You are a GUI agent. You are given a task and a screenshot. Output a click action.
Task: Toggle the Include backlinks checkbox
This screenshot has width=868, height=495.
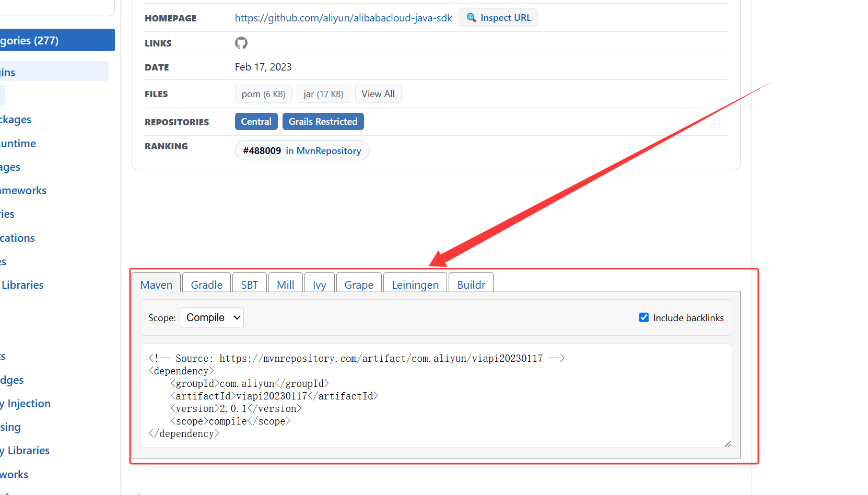click(644, 317)
